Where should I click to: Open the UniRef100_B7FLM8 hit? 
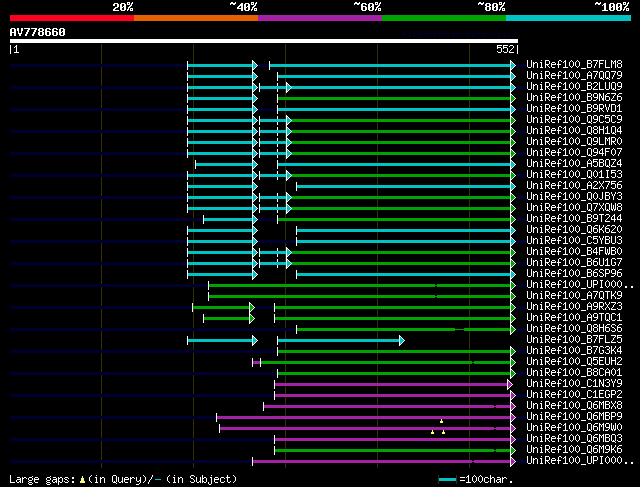pos(574,64)
